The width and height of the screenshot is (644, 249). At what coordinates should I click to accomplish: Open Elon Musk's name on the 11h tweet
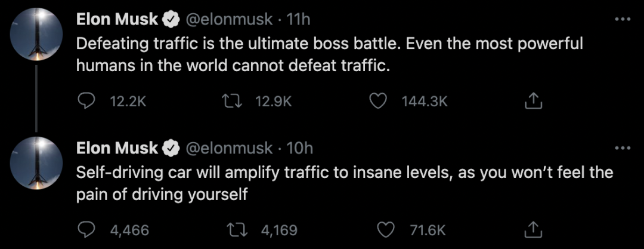coord(117,20)
